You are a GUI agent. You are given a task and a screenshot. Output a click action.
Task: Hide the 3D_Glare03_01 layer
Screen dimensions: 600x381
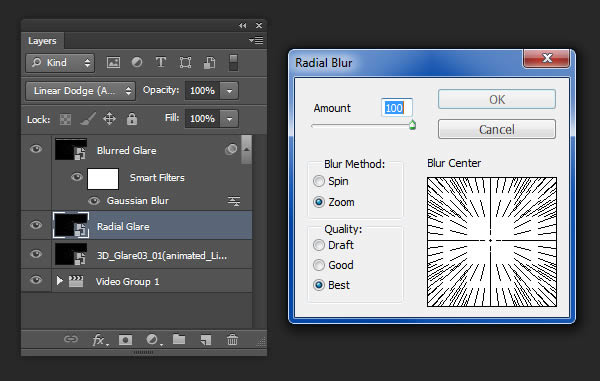point(36,254)
